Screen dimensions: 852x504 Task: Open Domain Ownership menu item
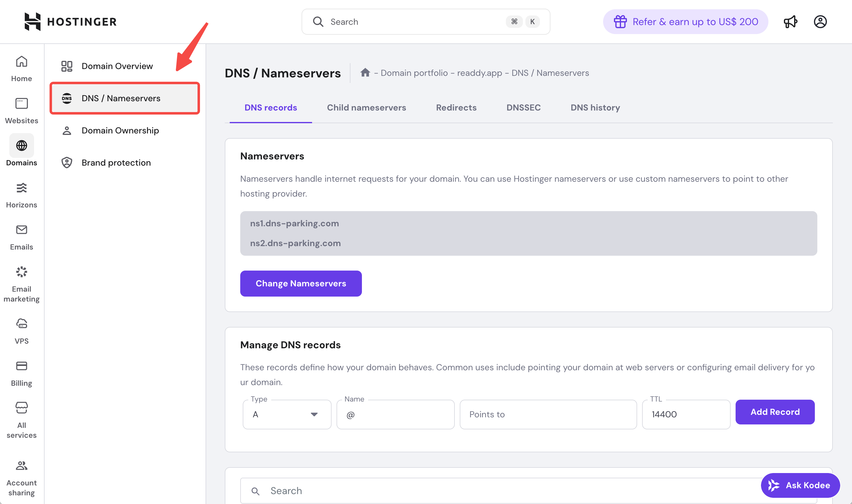[x=120, y=130]
